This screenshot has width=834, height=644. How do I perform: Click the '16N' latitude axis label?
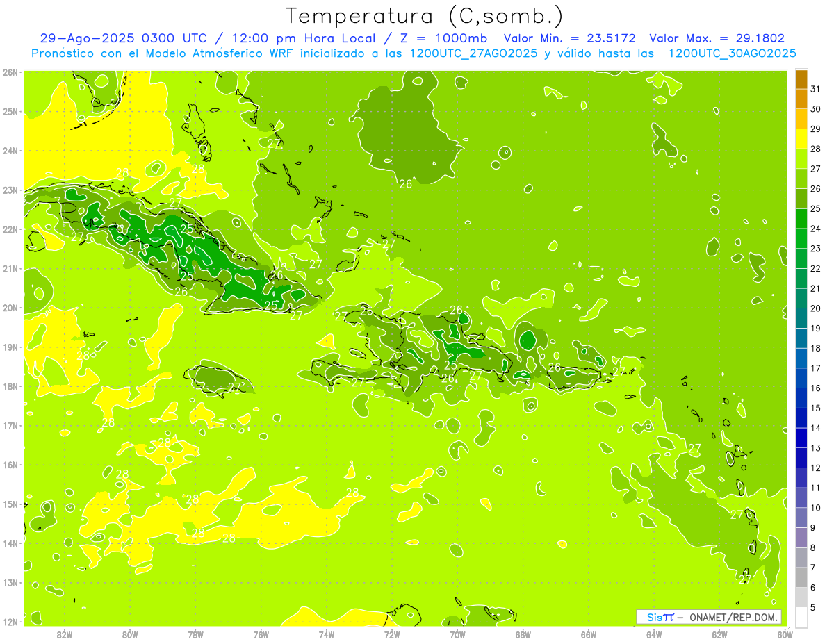tap(10, 465)
